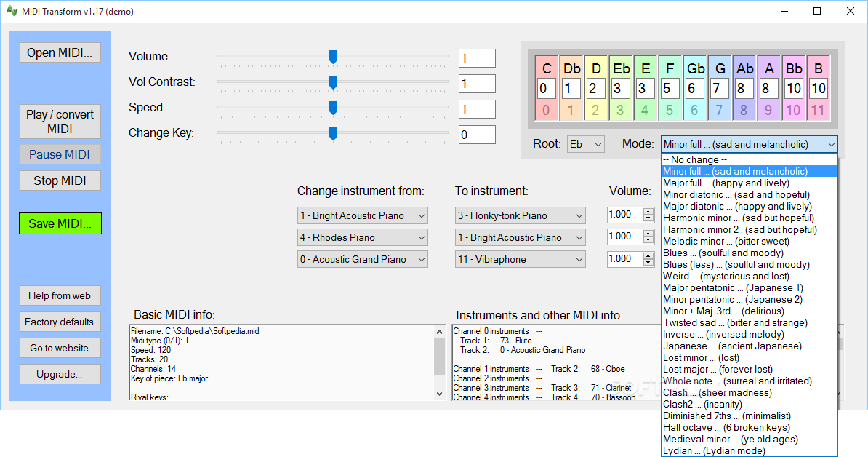Select Major pentatonic (Japanese 1)
The height and width of the screenshot is (457, 868).
coord(750,287)
